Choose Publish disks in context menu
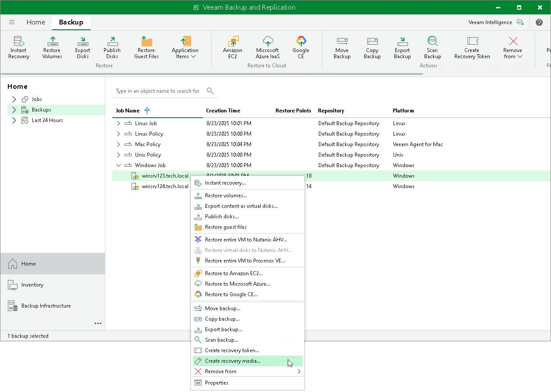This screenshot has width=551, height=392. pyautogui.click(x=248, y=217)
